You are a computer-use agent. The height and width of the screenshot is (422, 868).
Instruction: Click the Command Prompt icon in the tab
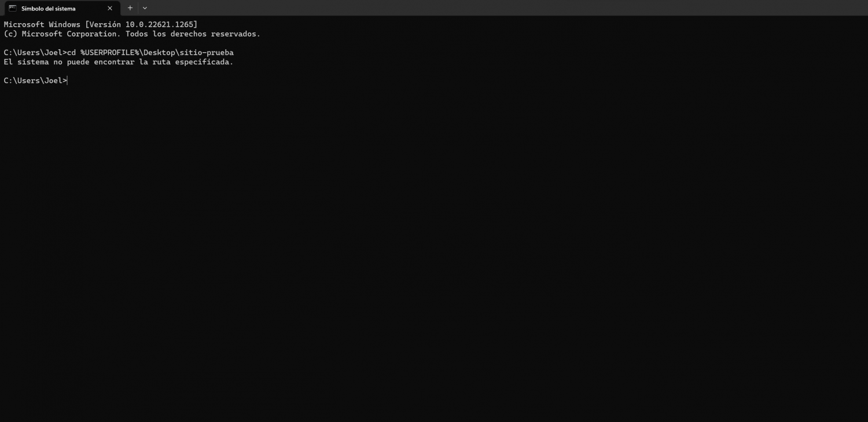(x=12, y=8)
